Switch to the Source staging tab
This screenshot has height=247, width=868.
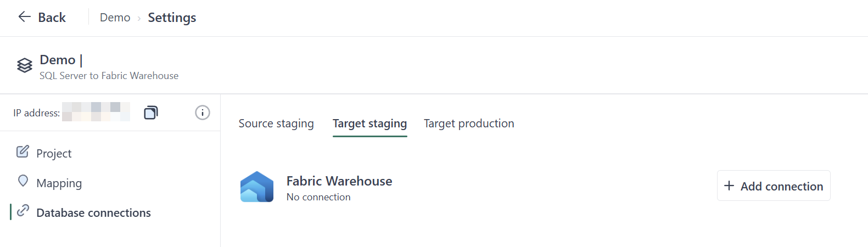click(x=276, y=123)
